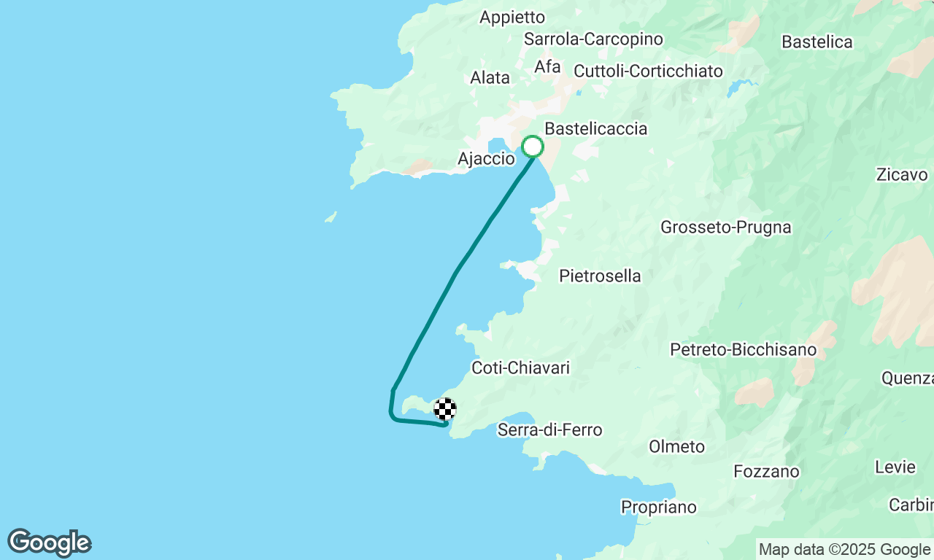Select the Ajaccio city label
The image size is (934, 560).
pos(486,158)
